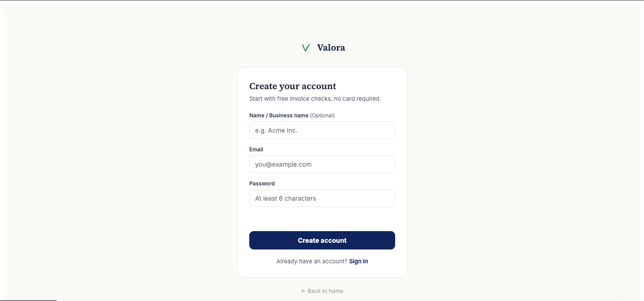The width and height of the screenshot is (644, 301).
Task: Focus the Email input field
Action: [x=322, y=164]
